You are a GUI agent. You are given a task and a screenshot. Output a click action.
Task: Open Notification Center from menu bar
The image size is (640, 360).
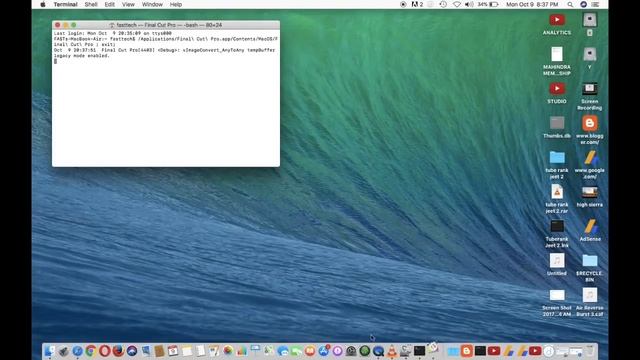tap(596, 4)
